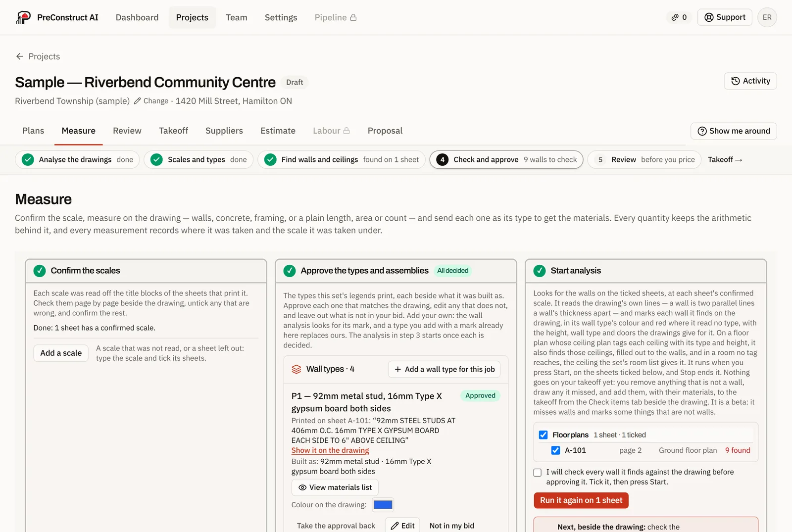Viewport: 792px width, 532px height.
Task: Follow the 'Show it on the drawing' link
Action: pyautogui.click(x=330, y=450)
